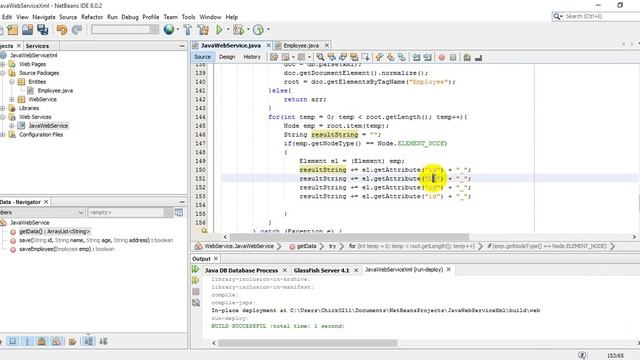640x360 pixels.
Task: Click the Clean and Build icon
Action: click(202, 29)
